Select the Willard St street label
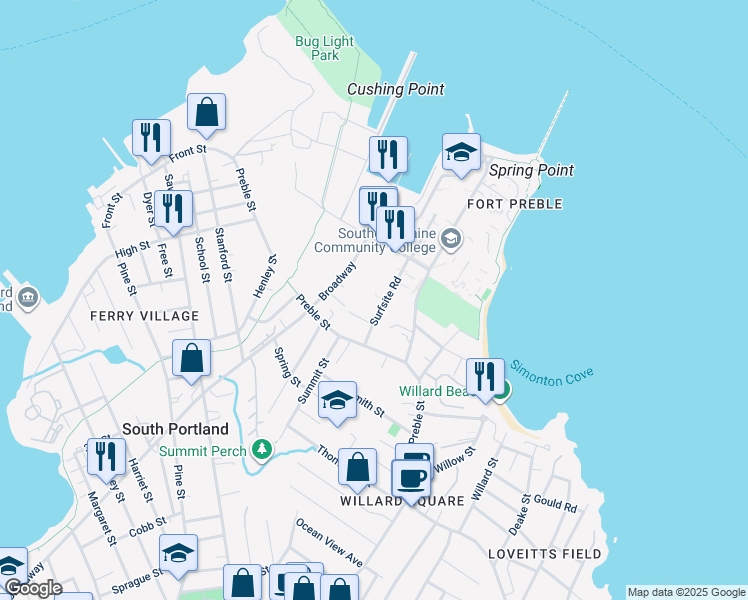 point(485,479)
